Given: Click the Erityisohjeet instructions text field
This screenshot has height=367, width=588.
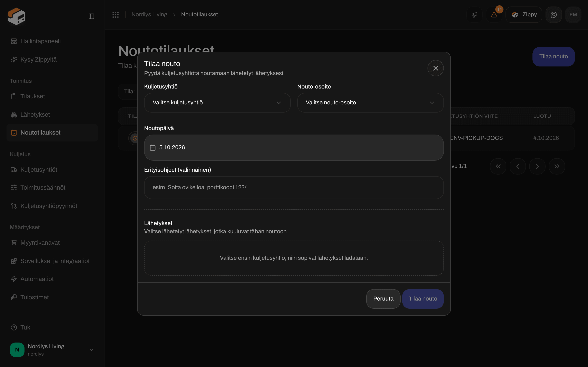Looking at the screenshot, I should coord(294,187).
